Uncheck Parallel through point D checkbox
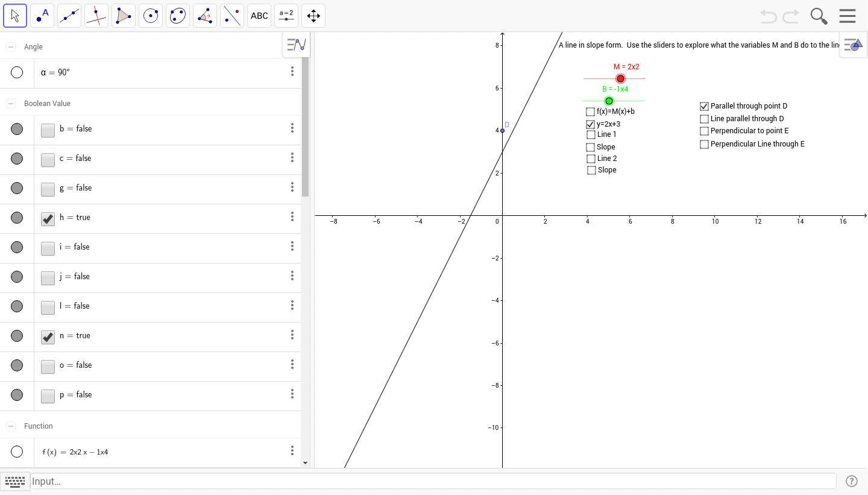Viewport: 868px width, 495px height. [704, 106]
